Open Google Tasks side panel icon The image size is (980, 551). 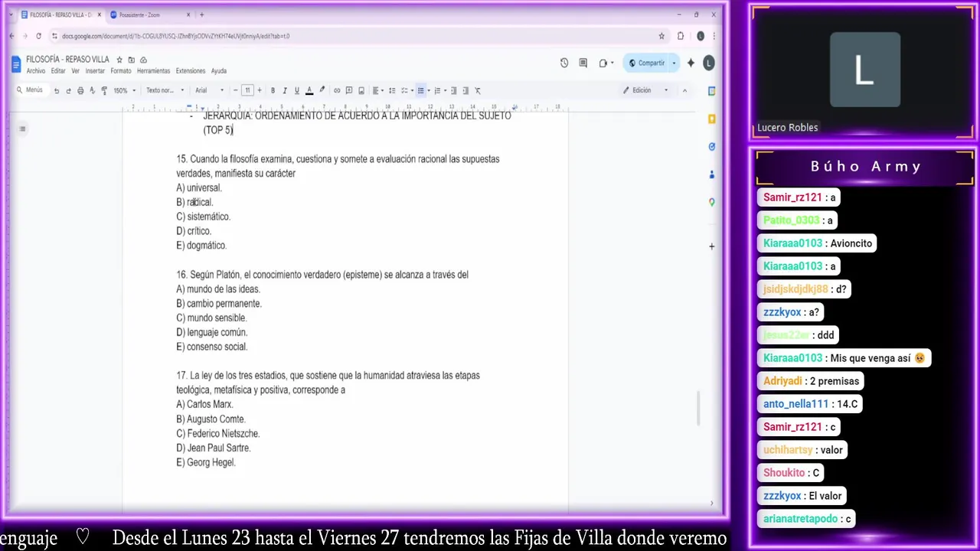711,146
